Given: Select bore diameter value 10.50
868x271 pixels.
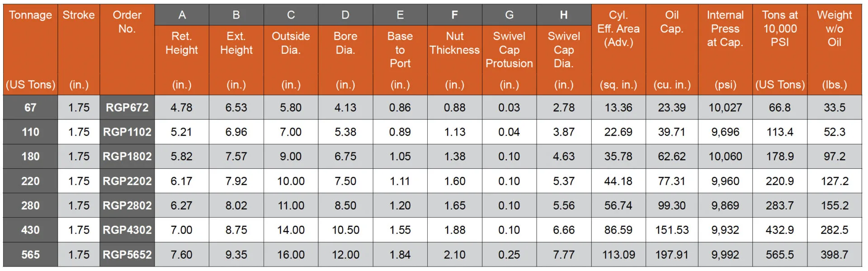Looking at the screenshot, I should click(345, 230).
